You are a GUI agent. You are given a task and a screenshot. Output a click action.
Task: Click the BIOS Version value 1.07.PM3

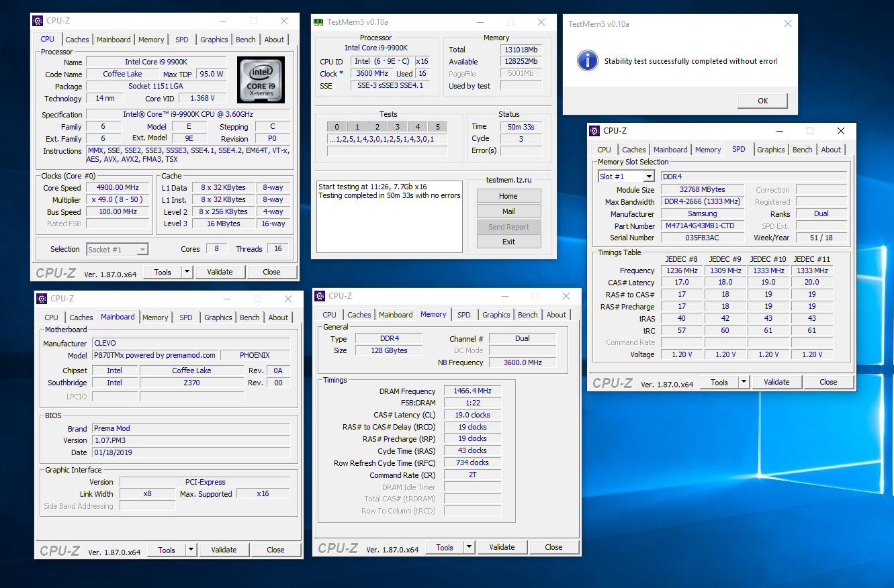click(191, 440)
